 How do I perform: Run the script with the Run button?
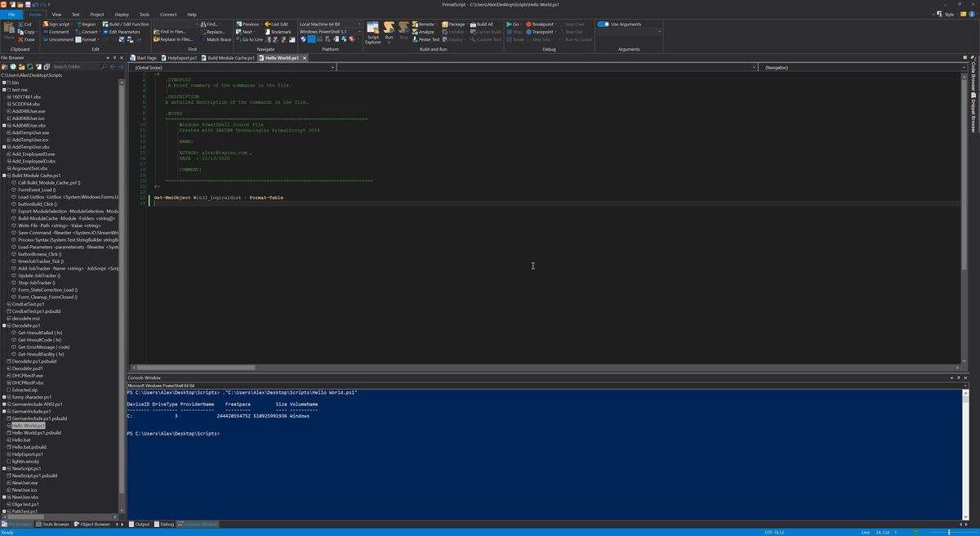389,32
